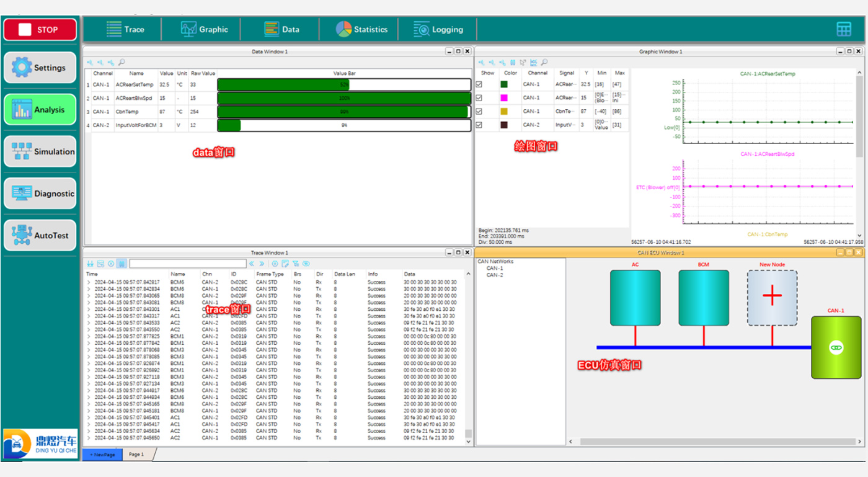The width and height of the screenshot is (868, 477).
Task: Open the Simulation section in sidebar
Action: [x=40, y=151]
